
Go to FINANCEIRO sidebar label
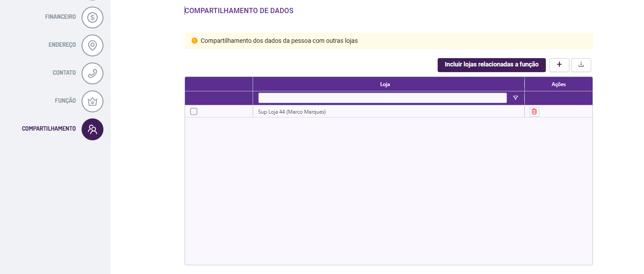click(x=60, y=17)
